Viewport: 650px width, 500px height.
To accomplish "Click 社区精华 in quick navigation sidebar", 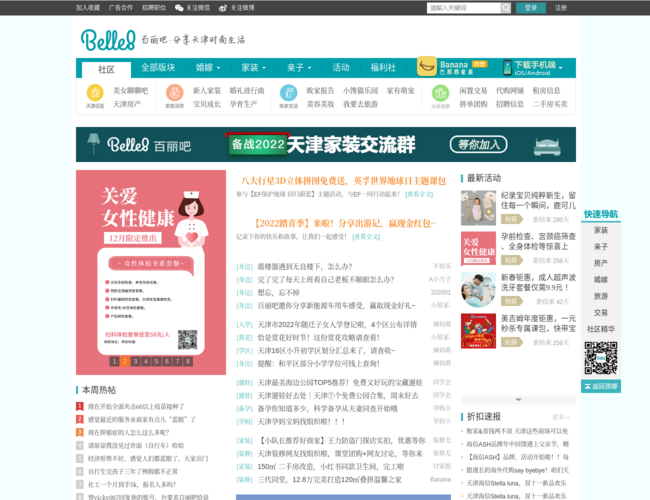I will 601,329.
